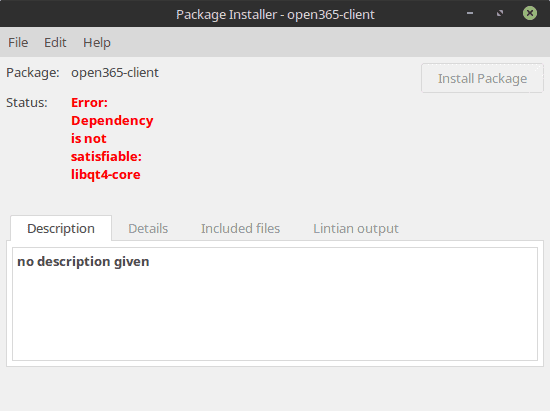The height and width of the screenshot is (411, 550).
Task: Click the Package Installer title bar text
Action: click(275, 14)
